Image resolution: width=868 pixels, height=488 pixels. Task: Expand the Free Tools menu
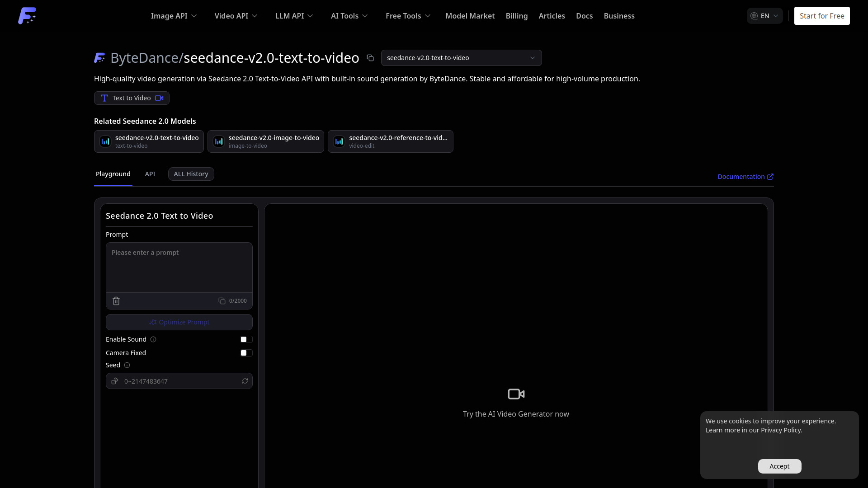coord(408,16)
